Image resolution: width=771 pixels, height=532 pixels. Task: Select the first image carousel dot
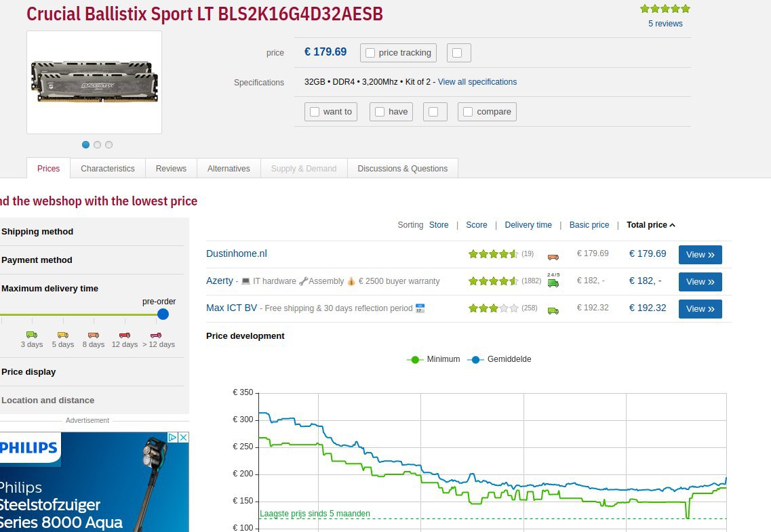tap(85, 144)
